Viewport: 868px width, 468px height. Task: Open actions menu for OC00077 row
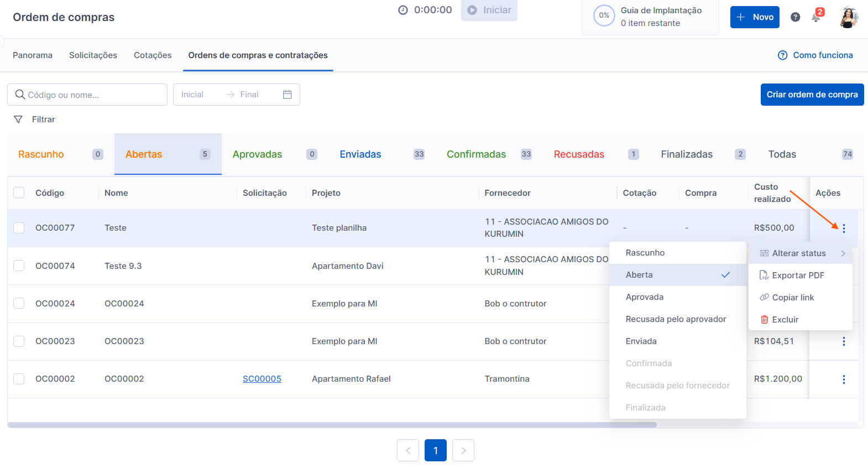(x=844, y=228)
